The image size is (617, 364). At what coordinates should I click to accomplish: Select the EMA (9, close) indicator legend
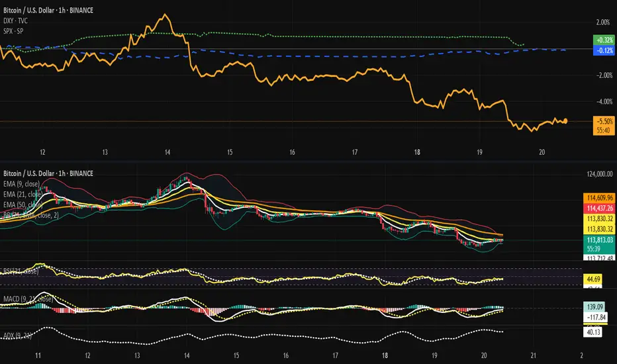[x=21, y=184]
